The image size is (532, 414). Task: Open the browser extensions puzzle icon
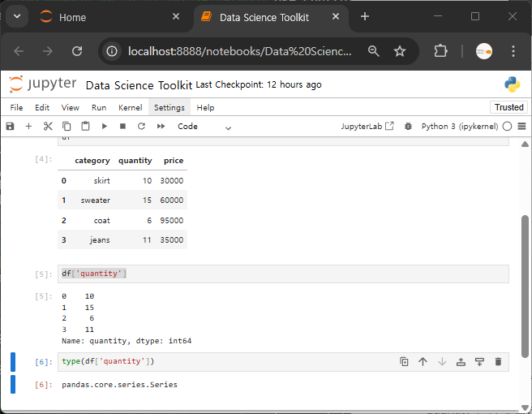click(x=440, y=51)
